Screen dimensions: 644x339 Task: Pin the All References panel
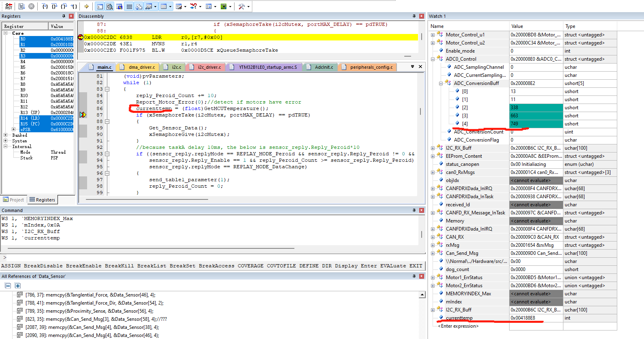(x=414, y=276)
